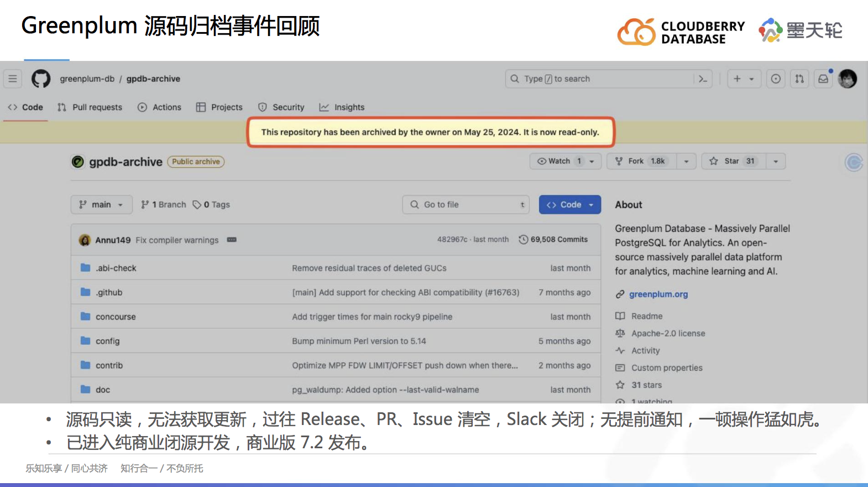The image size is (868, 487).
Task: Expand the Watch options dropdown arrow
Action: pyautogui.click(x=592, y=161)
